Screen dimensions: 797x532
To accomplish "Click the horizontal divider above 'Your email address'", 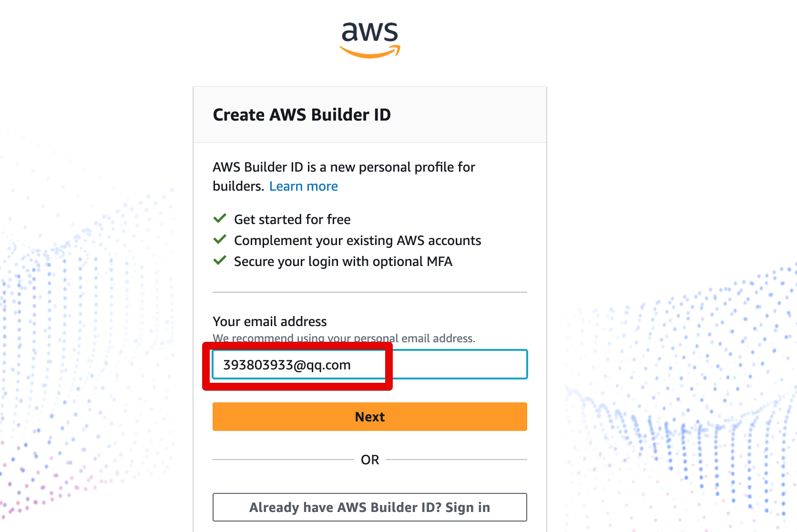I will tap(369, 292).
